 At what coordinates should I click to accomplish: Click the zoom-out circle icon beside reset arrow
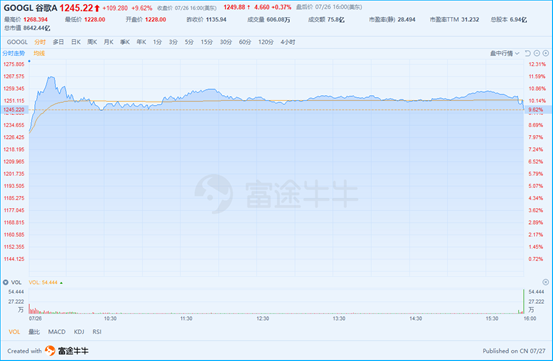(537, 53)
